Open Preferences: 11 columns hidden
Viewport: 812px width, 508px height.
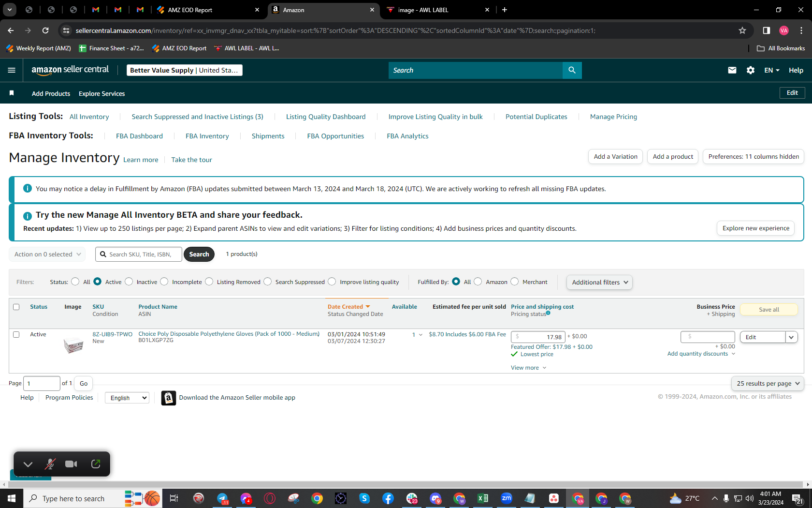tap(754, 156)
